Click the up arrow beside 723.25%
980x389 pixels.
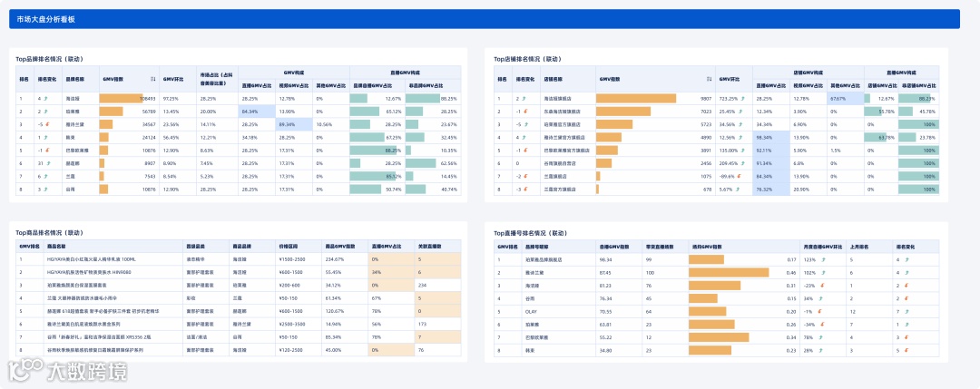(x=741, y=99)
